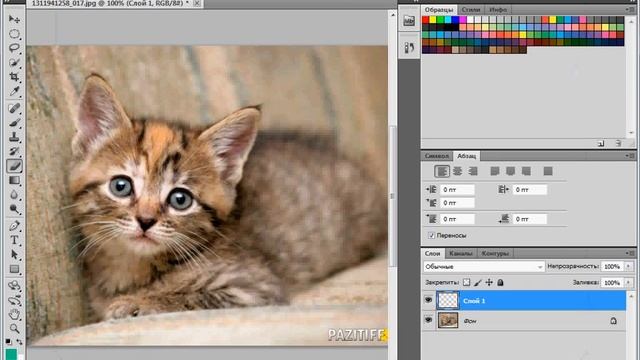Open the Обычные blend mode dropdown
This screenshot has width=640, height=360.
484,267
